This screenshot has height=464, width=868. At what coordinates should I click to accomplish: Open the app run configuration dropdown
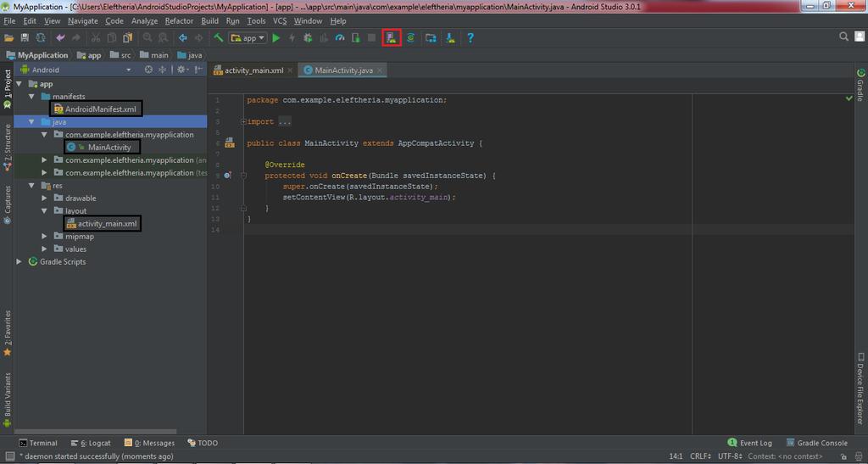(248, 37)
